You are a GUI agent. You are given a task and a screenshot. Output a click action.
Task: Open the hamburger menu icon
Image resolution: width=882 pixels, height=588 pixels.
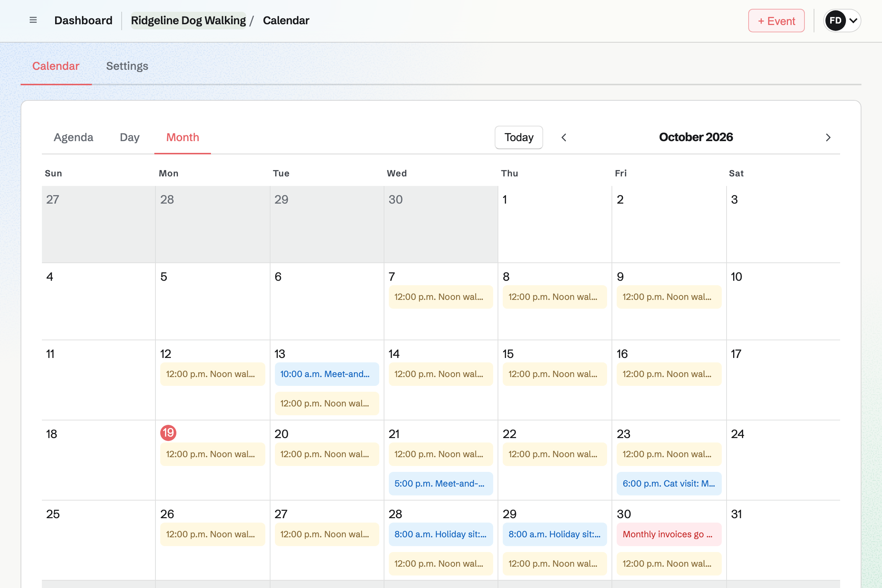point(33,20)
